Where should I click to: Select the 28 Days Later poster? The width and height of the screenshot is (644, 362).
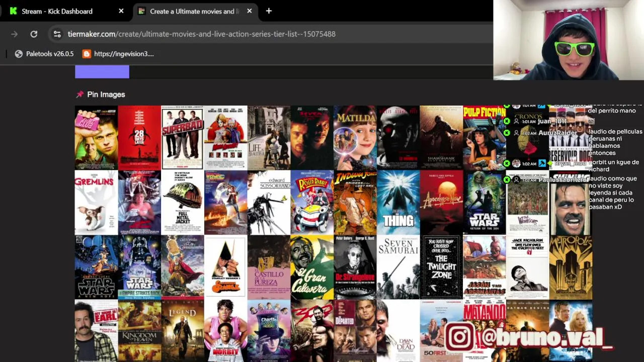point(139,138)
